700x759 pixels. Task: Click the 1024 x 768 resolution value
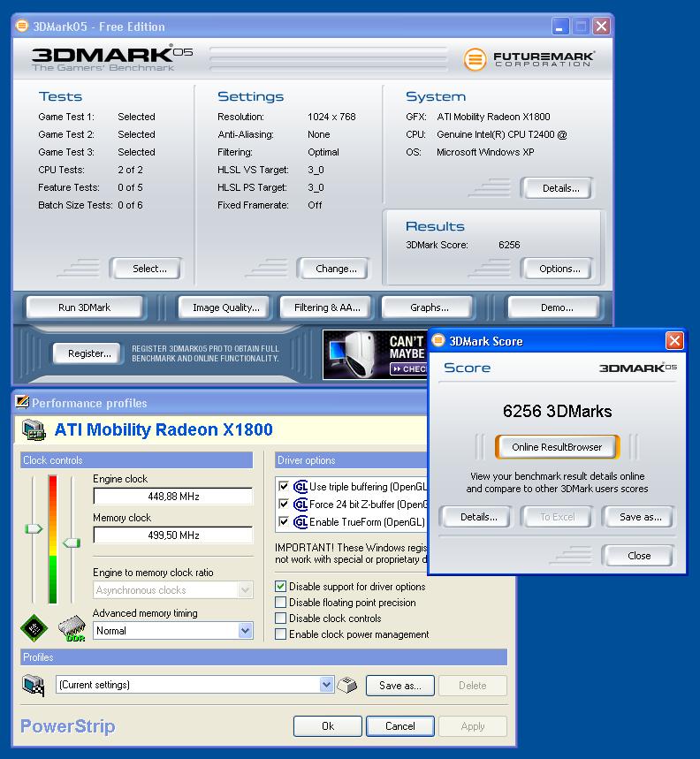(x=331, y=117)
